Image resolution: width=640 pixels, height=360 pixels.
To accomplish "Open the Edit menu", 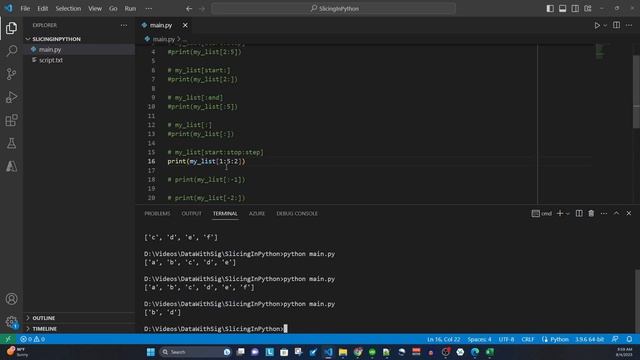I will [42, 9].
